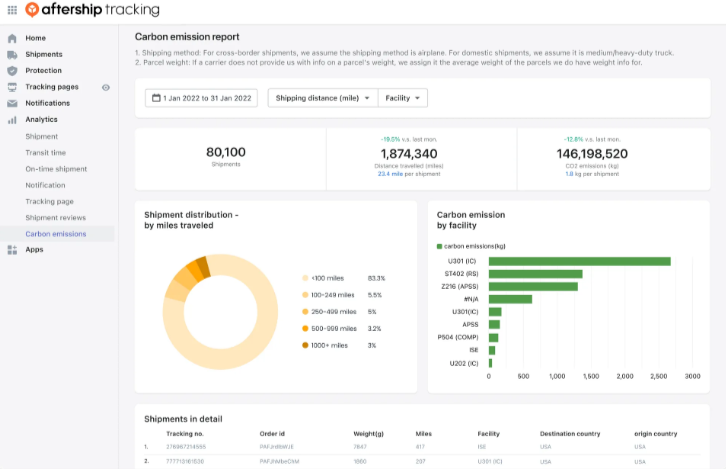
Task: Open Protection via shield icon
Action: (12, 71)
